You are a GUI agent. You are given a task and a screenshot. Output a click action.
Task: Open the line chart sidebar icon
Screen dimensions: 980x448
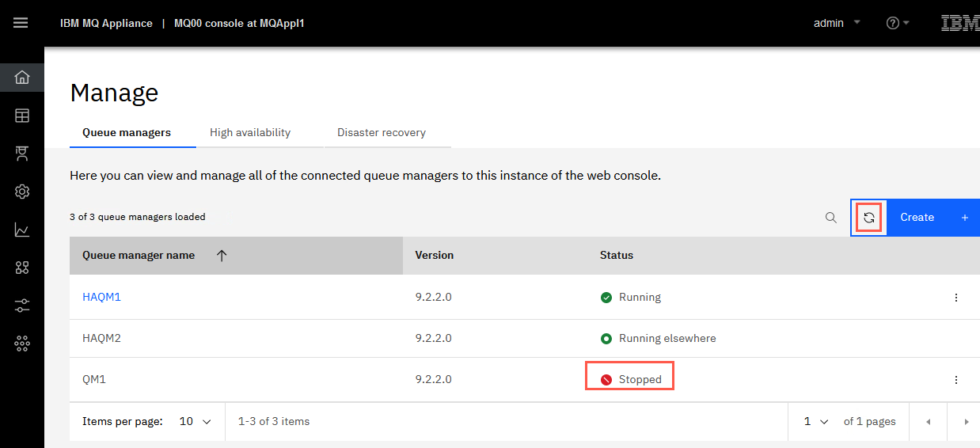click(x=22, y=230)
